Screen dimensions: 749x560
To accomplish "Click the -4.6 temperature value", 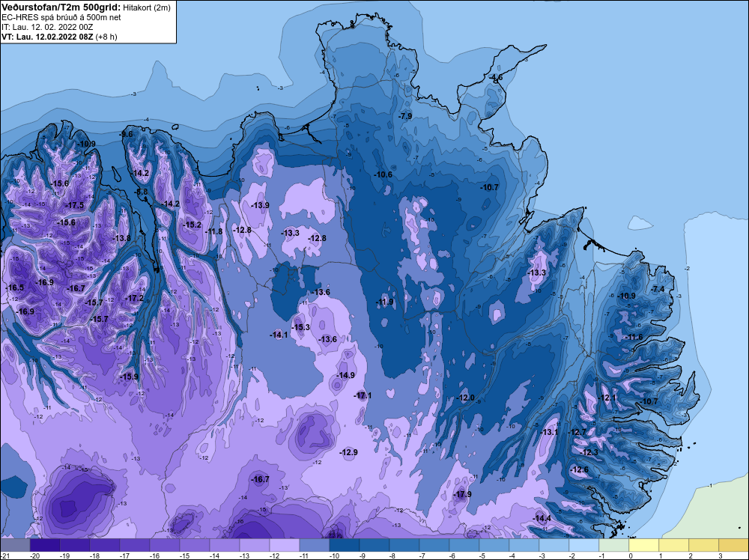I will [x=495, y=77].
